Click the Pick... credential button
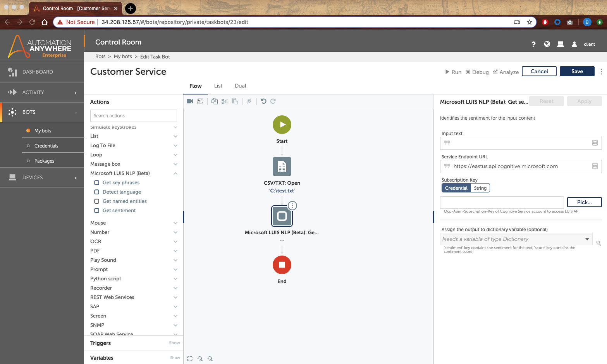Viewport: 607px width, 364px height. click(x=584, y=202)
